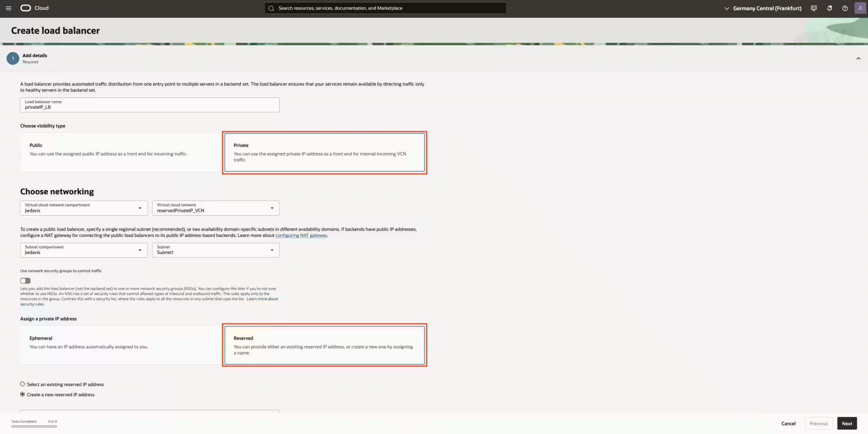Click the Choose visibility type label
The width and height of the screenshot is (868, 434).
43,126
